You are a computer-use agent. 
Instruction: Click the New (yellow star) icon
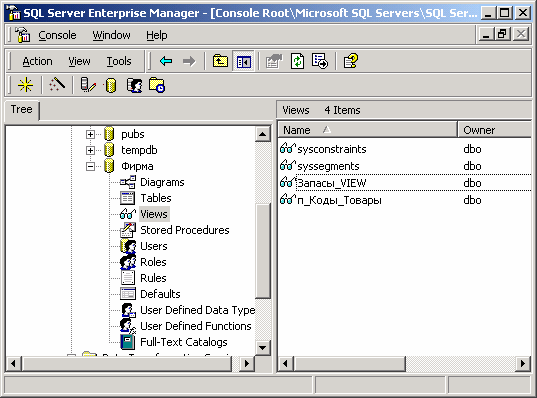click(x=25, y=85)
